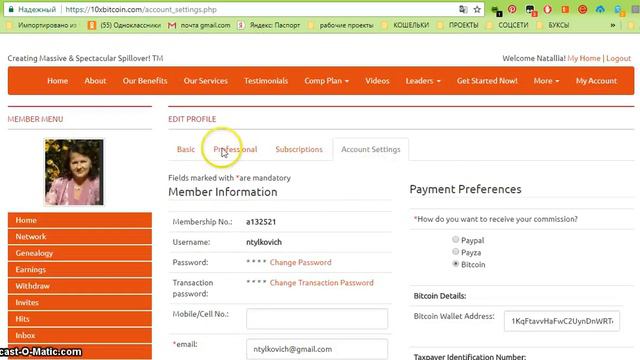Click the green extension icon with black badge
This screenshot has width=640, height=360.
[x=496, y=10]
